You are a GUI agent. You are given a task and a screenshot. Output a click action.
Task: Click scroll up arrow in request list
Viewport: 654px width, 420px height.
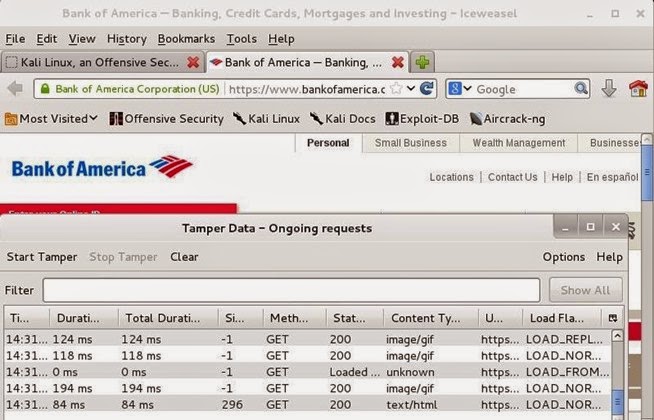[617, 335]
